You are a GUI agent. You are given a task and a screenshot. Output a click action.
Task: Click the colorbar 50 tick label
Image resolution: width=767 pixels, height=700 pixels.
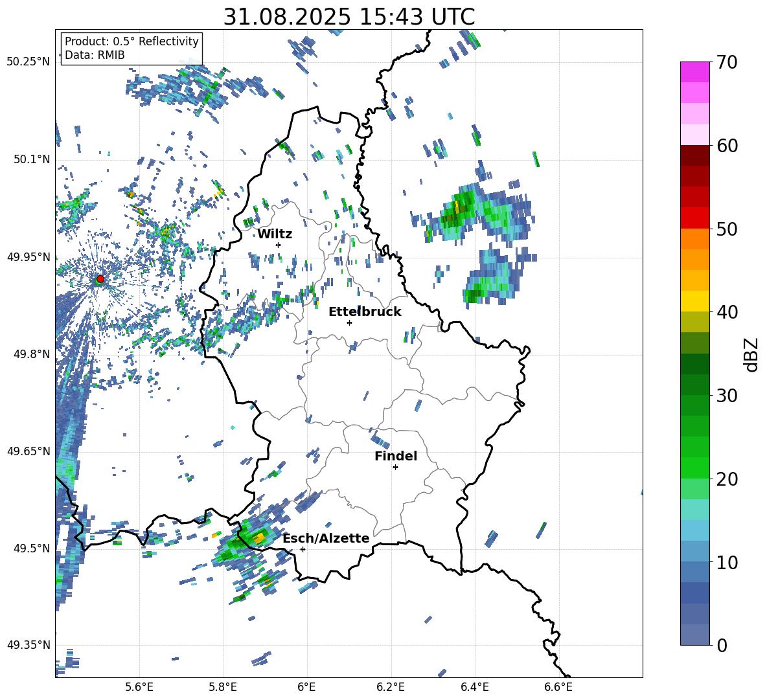727,229
